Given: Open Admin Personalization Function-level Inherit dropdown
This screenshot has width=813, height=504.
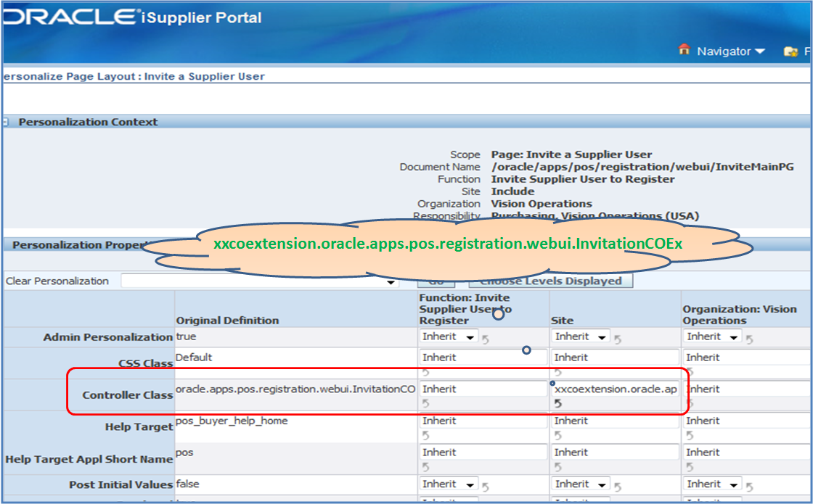Looking at the screenshot, I should [449, 336].
